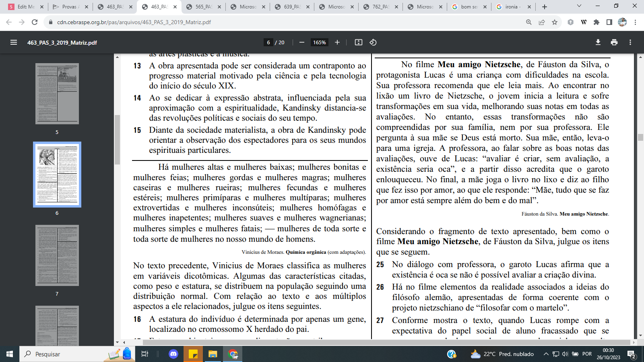644x362 pixels.
Task: Click the Chrome taskbar icon
Action: pyautogui.click(x=233, y=354)
